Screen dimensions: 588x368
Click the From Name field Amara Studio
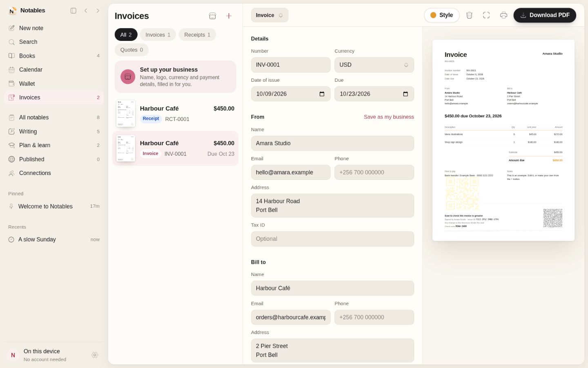pos(332,144)
